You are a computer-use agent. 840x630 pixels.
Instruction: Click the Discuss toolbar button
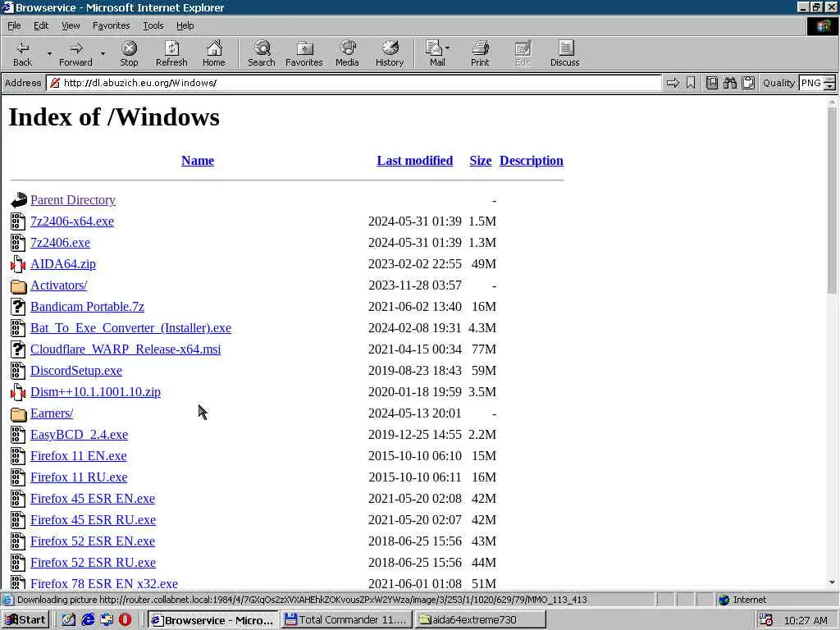(564, 53)
